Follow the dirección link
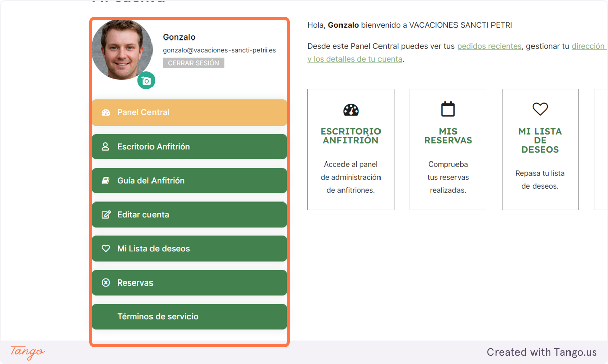The width and height of the screenshot is (608, 364). click(588, 46)
